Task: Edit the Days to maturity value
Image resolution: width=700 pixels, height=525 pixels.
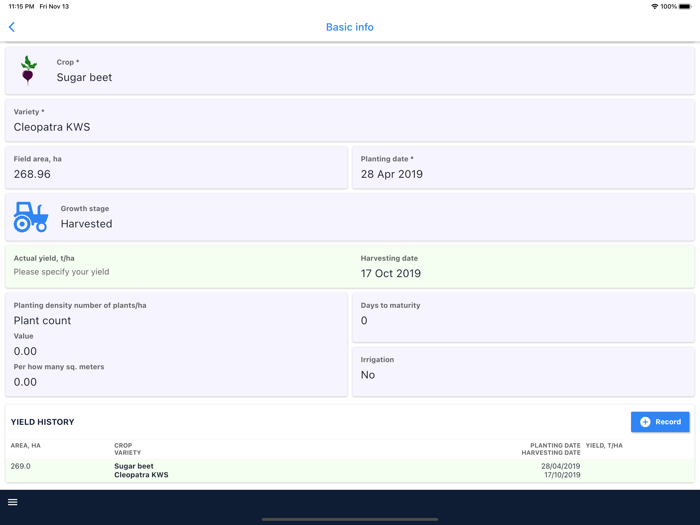Action: (x=523, y=317)
